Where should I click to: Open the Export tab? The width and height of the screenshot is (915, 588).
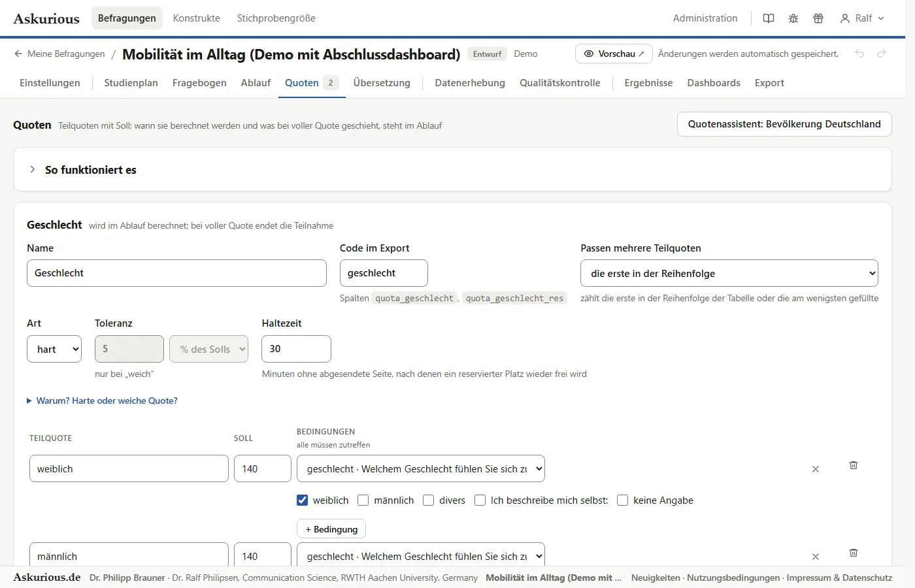(x=769, y=83)
